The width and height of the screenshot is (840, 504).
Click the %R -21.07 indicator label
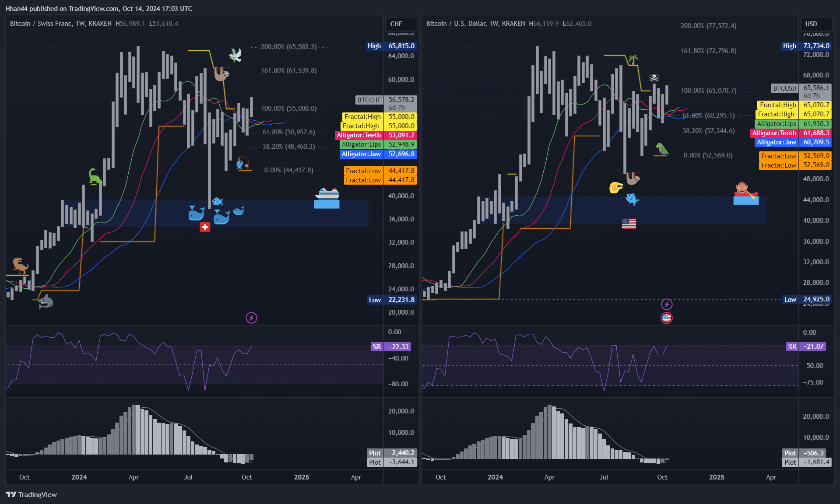(806, 346)
